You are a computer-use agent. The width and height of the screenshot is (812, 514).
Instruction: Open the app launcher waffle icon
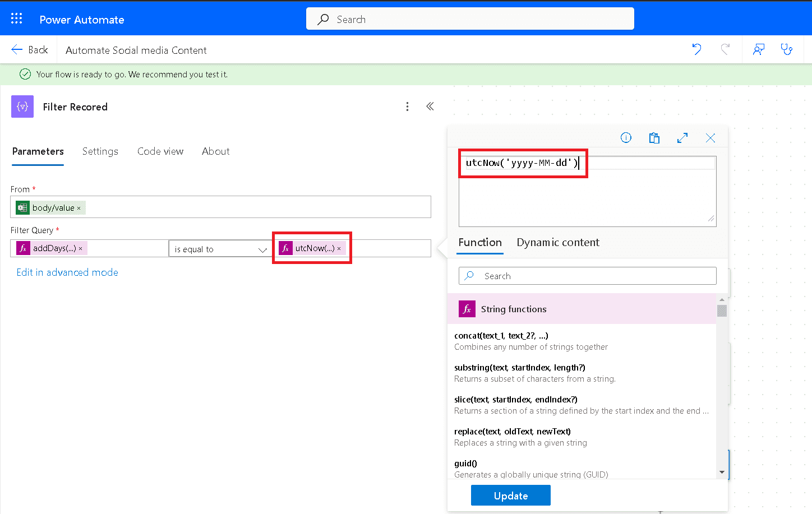coord(17,18)
